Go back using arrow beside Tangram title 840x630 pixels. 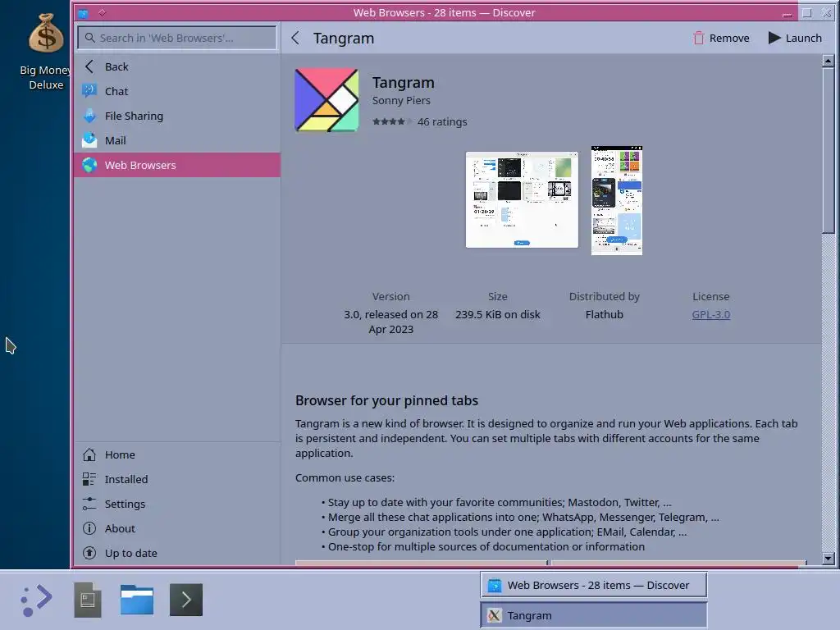(x=295, y=38)
